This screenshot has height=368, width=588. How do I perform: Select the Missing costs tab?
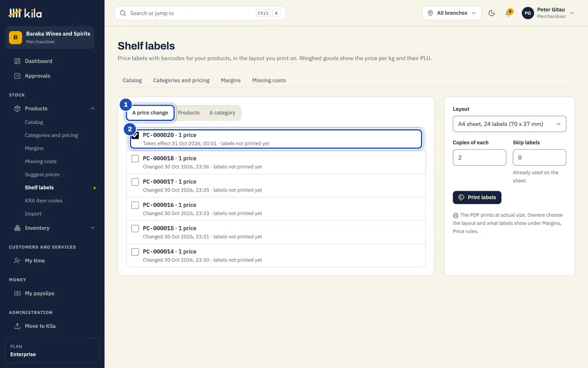(x=269, y=81)
